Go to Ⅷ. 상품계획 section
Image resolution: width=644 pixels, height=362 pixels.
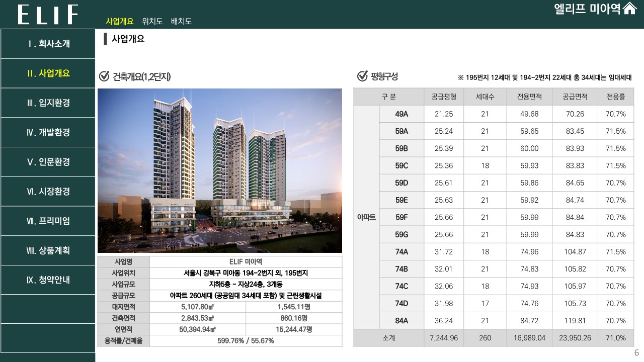pos(48,250)
